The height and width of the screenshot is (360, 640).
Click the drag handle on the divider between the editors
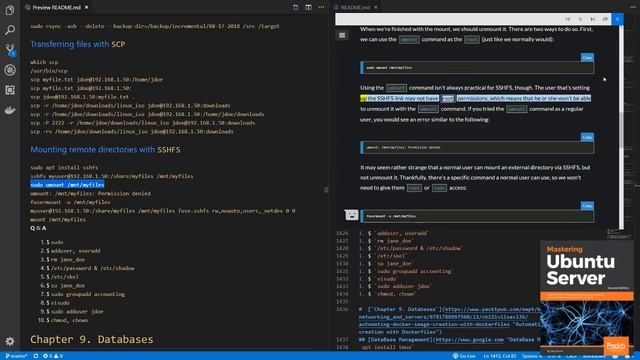pos(326,190)
